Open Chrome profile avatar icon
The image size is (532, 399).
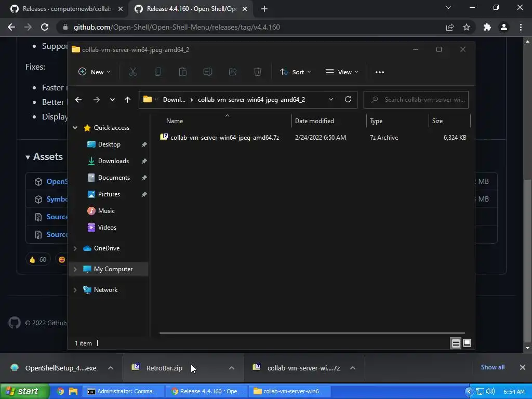click(x=504, y=27)
